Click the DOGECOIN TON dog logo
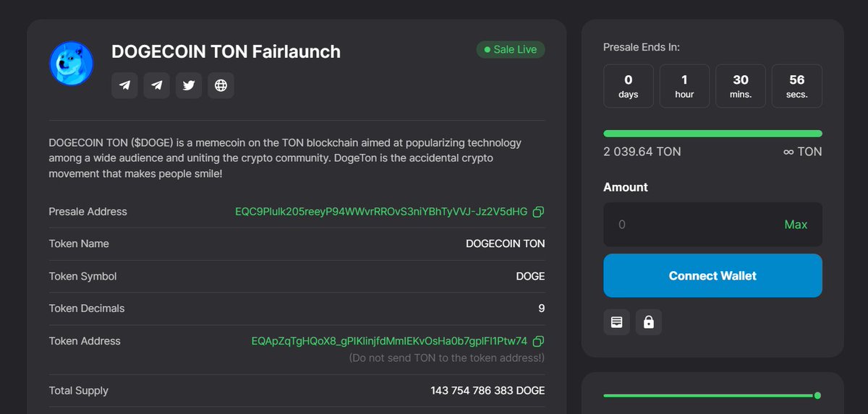 (71, 64)
